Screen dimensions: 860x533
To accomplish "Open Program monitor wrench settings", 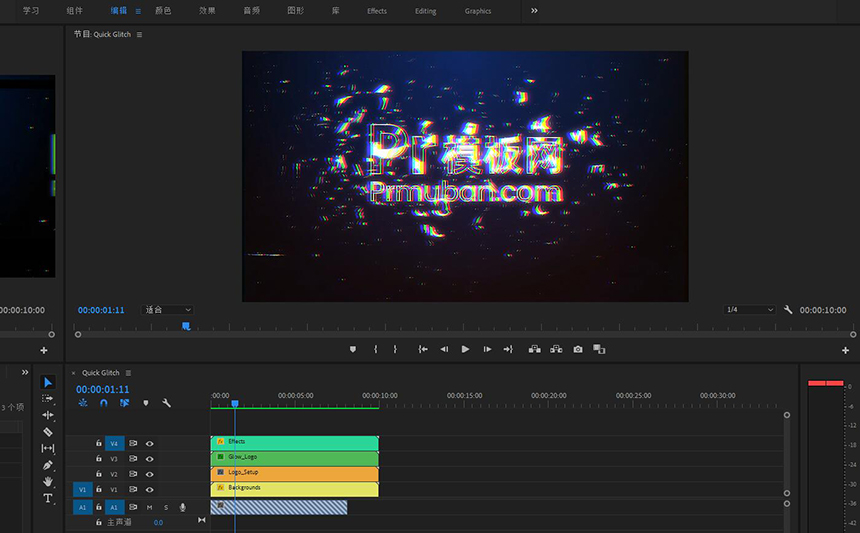I will pos(788,310).
